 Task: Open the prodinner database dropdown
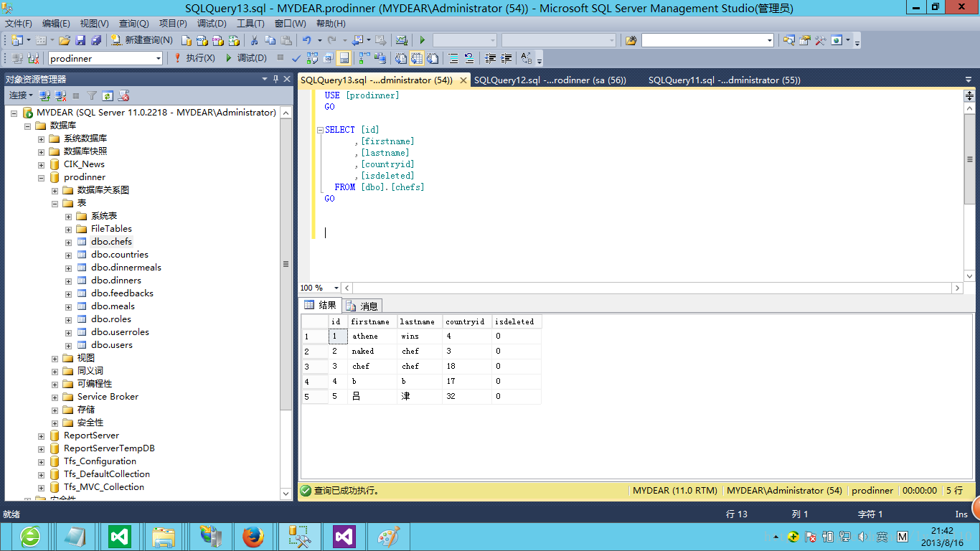(159, 58)
